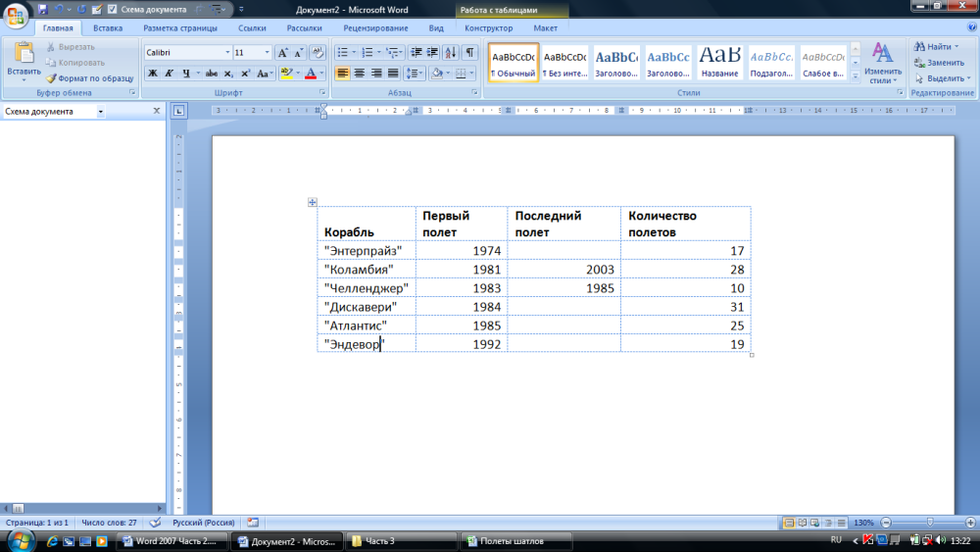This screenshot has height=552, width=980.
Task: Increase font size with grow icon
Action: coord(282,53)
